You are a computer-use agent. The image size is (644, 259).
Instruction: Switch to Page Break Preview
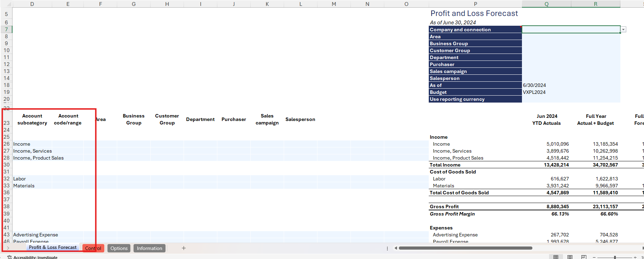click(x=584, y=257)
